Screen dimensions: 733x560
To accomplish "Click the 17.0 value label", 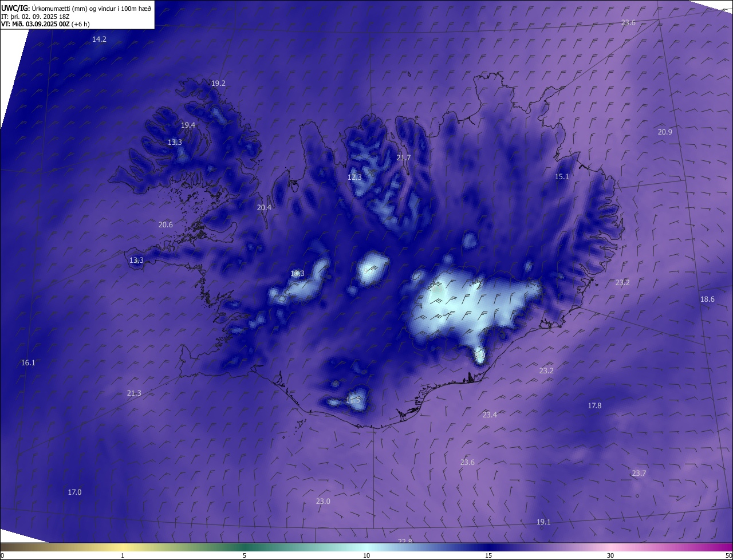I will pos(74,492).
